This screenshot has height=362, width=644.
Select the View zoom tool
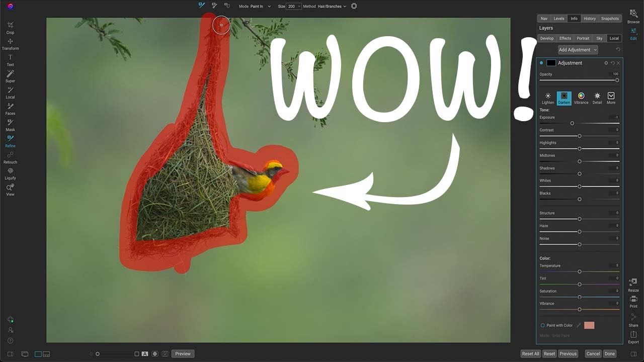(10, 190)
